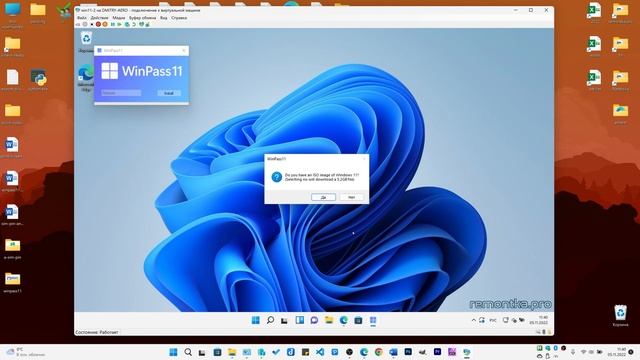The height and width of the screenshot is (360, 640).
Task: Open Microsoft Edge in the VM taskbar
Action: [343, 320]
